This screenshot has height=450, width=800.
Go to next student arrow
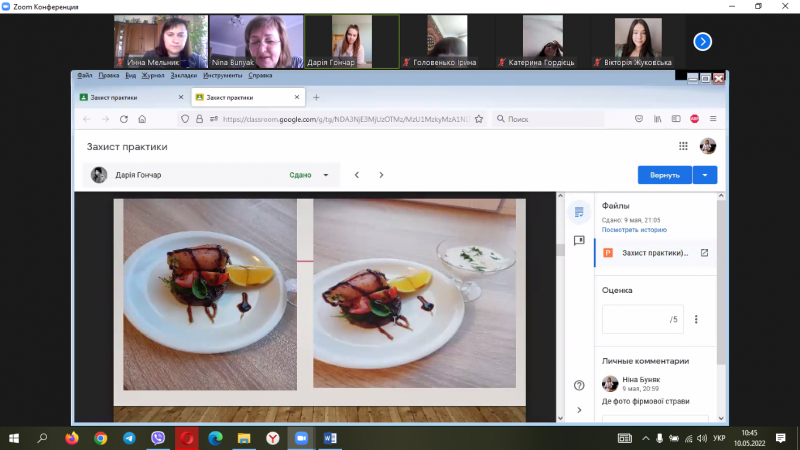(381, 175)
